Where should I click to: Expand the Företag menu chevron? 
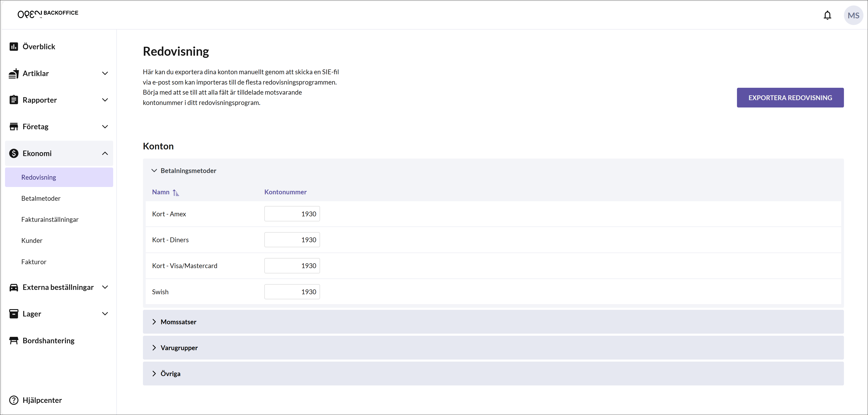tap(105, 126)
